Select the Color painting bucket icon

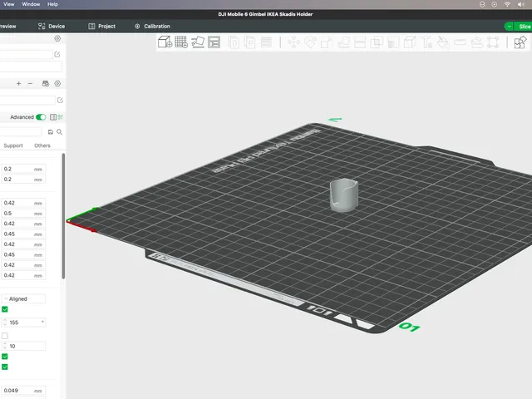pos(443,42)
